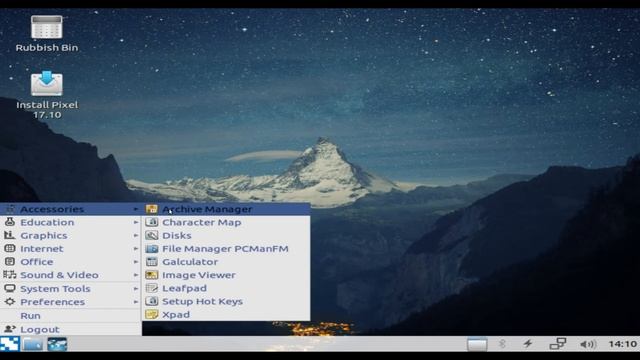Click the Image Viewer icon

[151, 275]
